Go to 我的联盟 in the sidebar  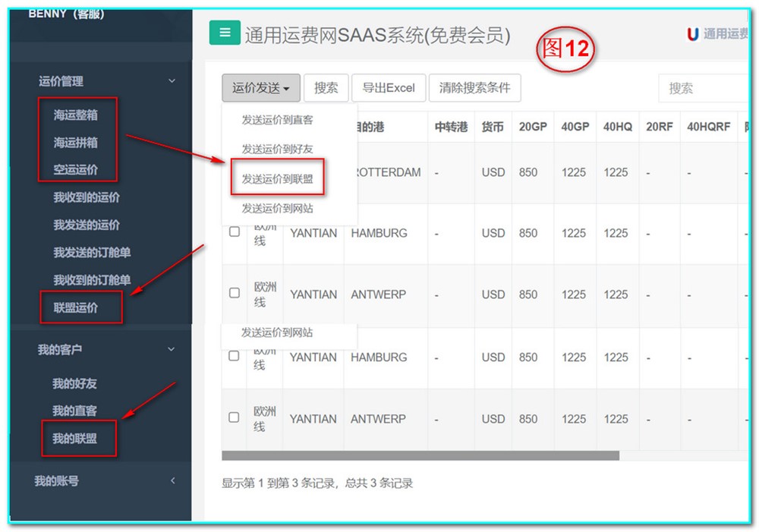[x=74, y=439]
